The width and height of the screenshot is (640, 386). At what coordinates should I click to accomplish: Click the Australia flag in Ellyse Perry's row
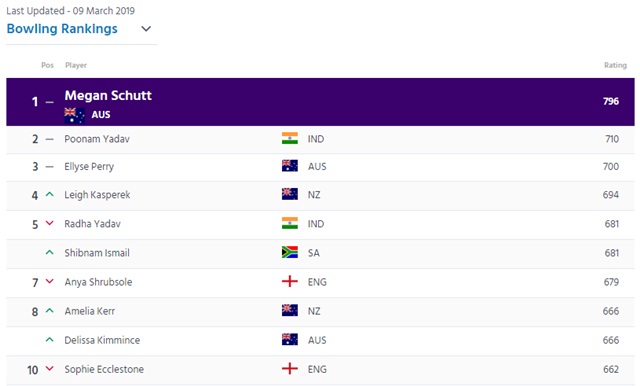coord(290,166)
